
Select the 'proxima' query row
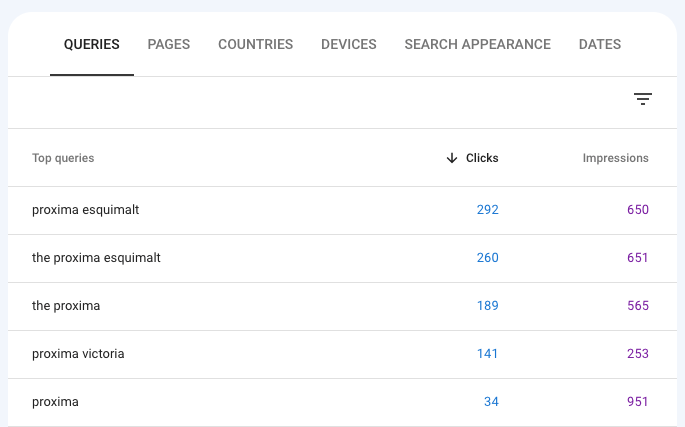tap(342, 403)
